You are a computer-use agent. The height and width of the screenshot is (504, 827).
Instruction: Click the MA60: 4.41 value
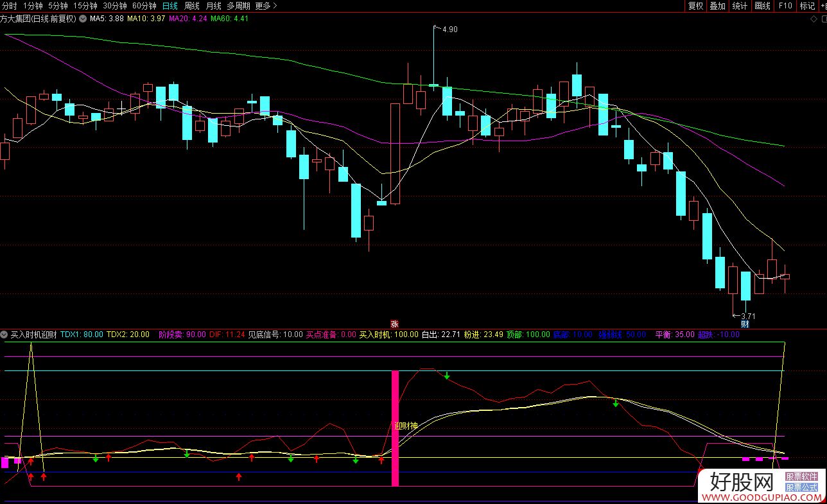[x=229, y=19]
